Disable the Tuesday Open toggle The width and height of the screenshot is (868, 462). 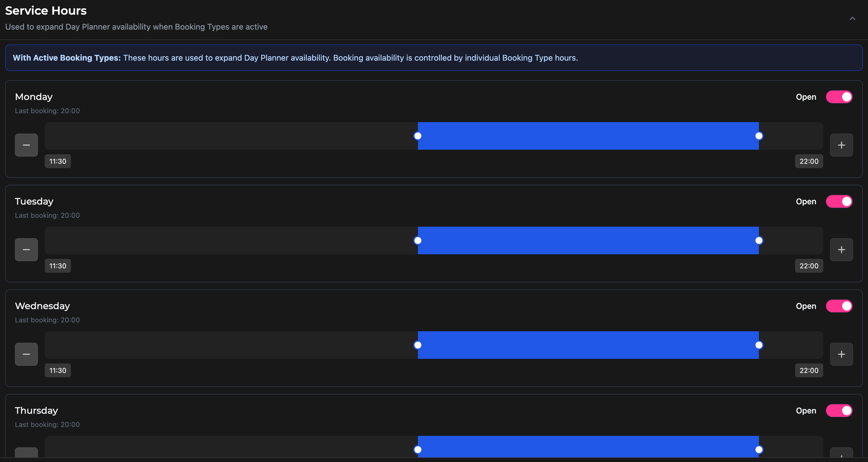click(839, 202)
